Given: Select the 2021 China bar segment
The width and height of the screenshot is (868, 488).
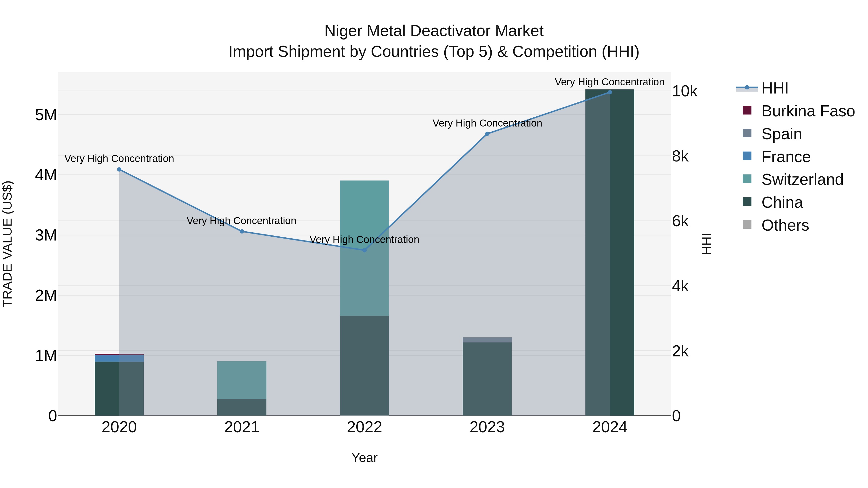Looking at the screenshot, I should (242, 407).
